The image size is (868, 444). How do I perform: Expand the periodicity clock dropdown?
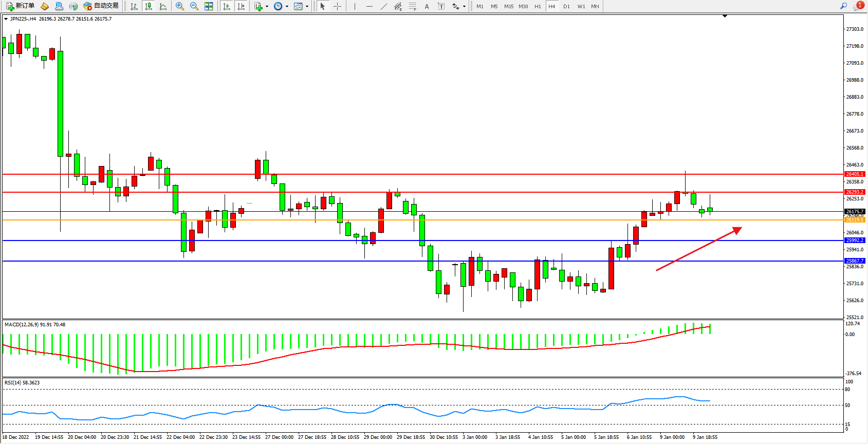(x=287, y=7)
